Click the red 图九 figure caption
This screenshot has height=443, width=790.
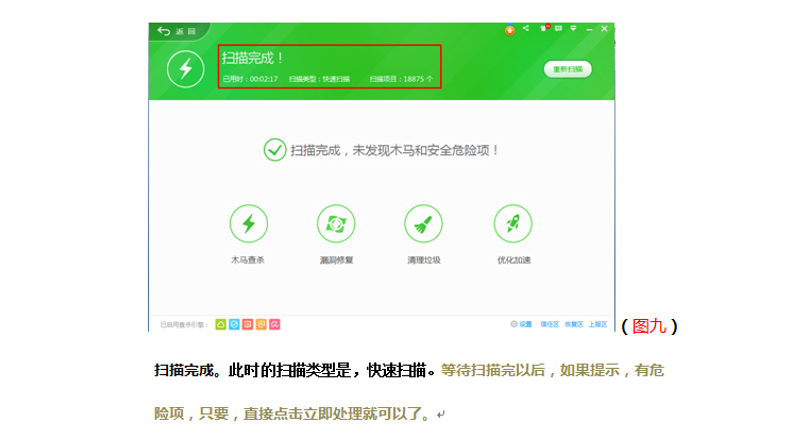[649, 326]
